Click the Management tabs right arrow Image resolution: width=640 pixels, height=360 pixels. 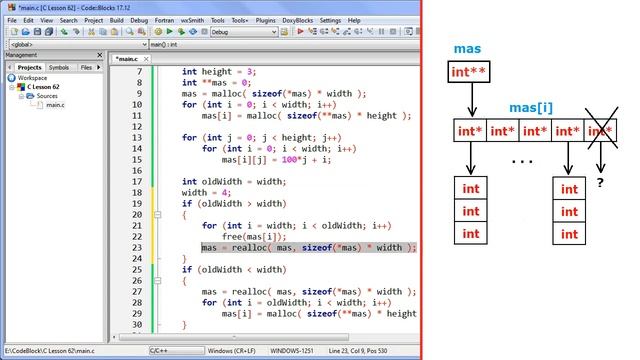pos(99,67)
